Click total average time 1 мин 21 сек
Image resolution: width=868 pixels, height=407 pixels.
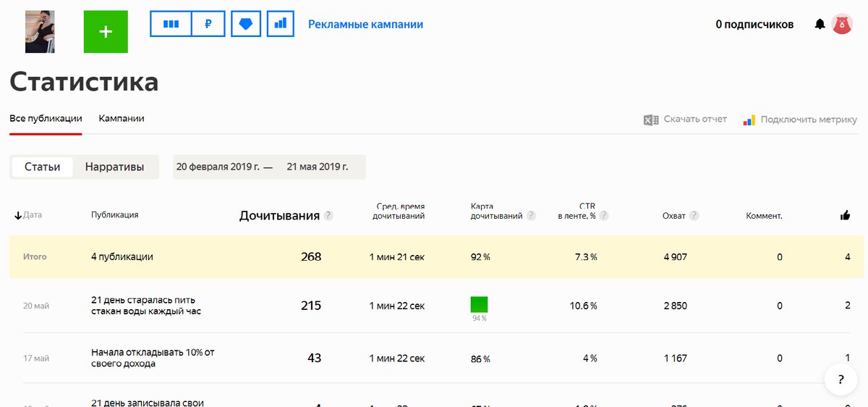coord(397,257)
